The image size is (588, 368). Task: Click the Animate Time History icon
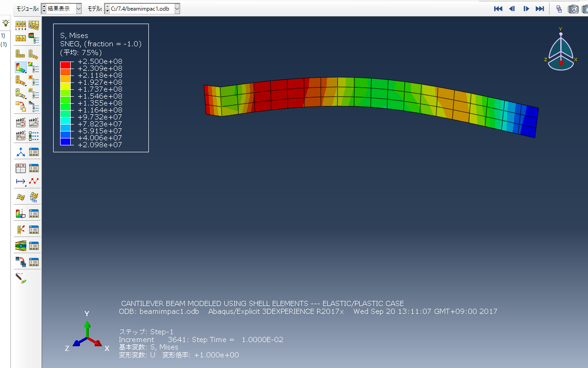coord(21,123)
